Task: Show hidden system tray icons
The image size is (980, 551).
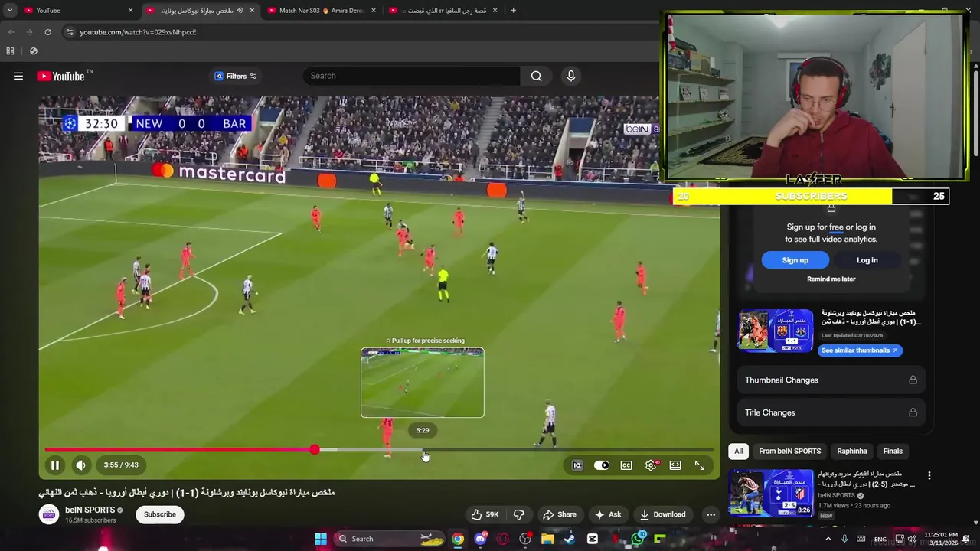Action: (828, 539)
